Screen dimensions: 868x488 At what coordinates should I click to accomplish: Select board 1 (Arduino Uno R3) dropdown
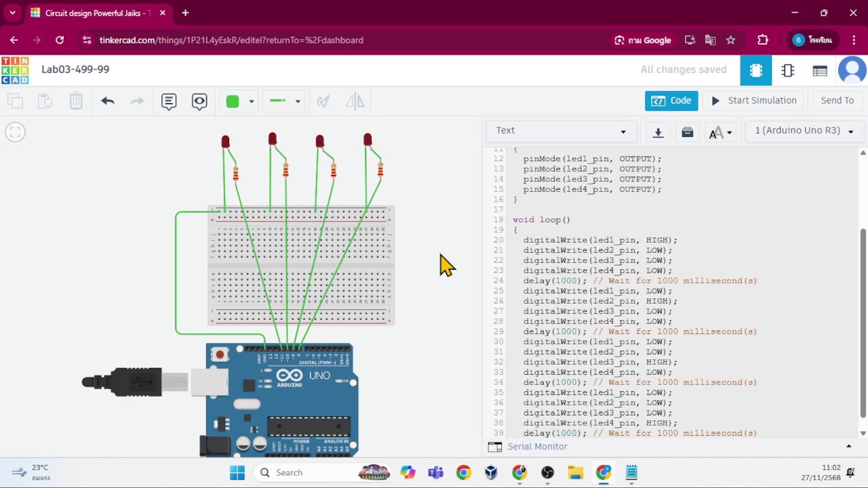coord(804,131)
